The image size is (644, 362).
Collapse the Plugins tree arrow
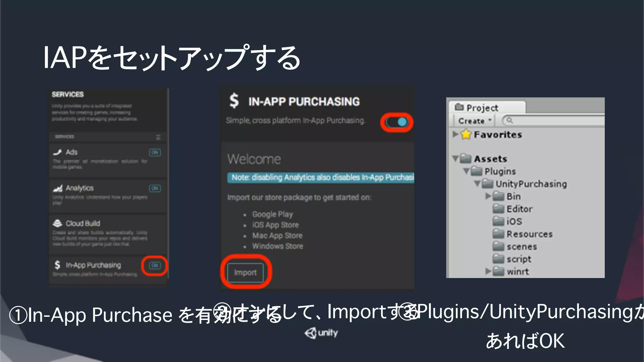click(x=466, y=171)
